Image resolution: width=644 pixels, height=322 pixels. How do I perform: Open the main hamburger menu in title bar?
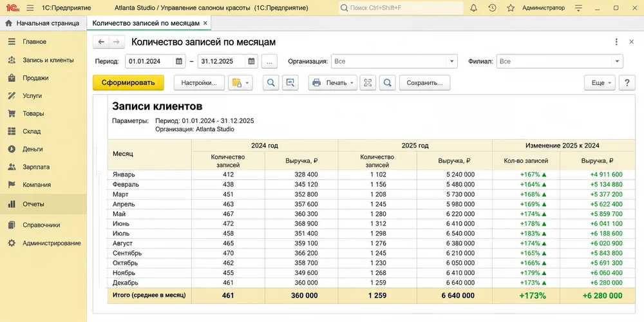point(30,8)
